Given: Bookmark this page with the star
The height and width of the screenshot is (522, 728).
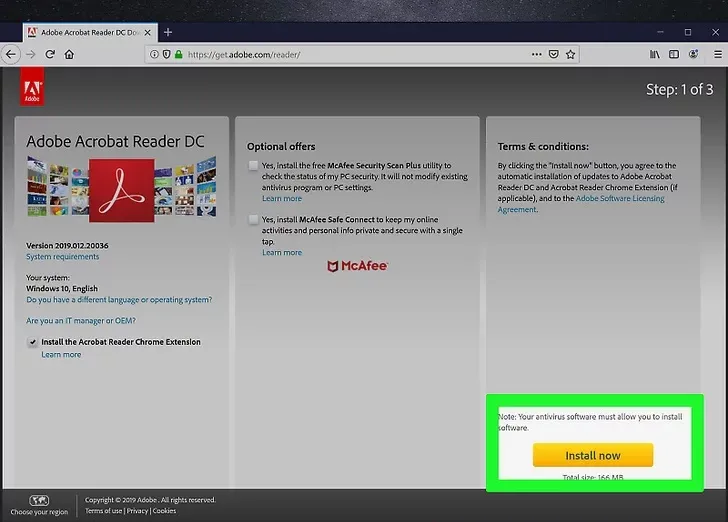Looking at the screenshot, I should (571, 54).
